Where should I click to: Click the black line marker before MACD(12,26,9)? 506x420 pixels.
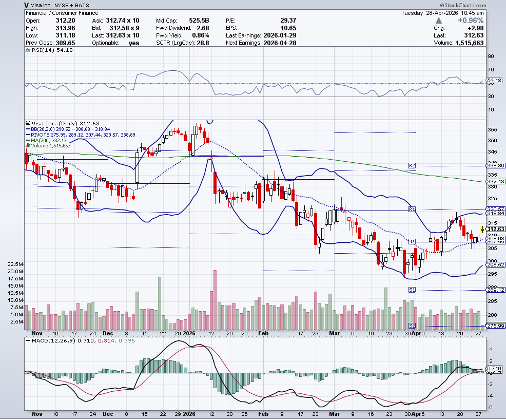coord(28,341)
